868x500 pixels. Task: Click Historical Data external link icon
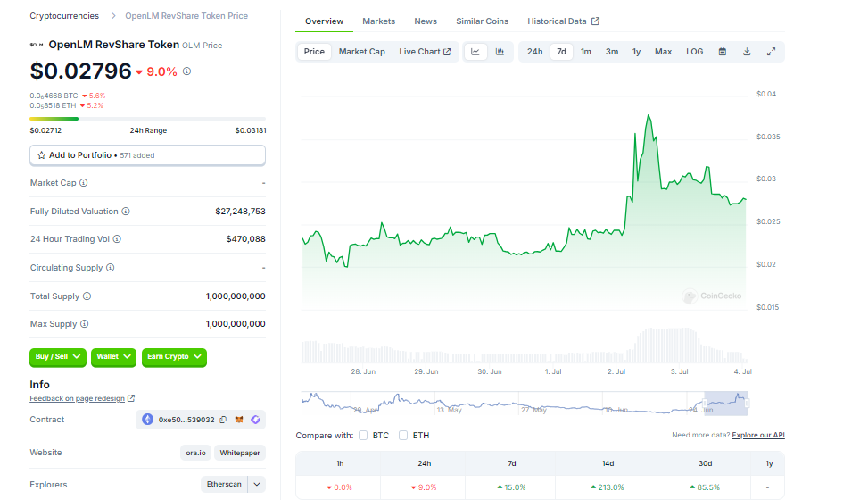596,21
